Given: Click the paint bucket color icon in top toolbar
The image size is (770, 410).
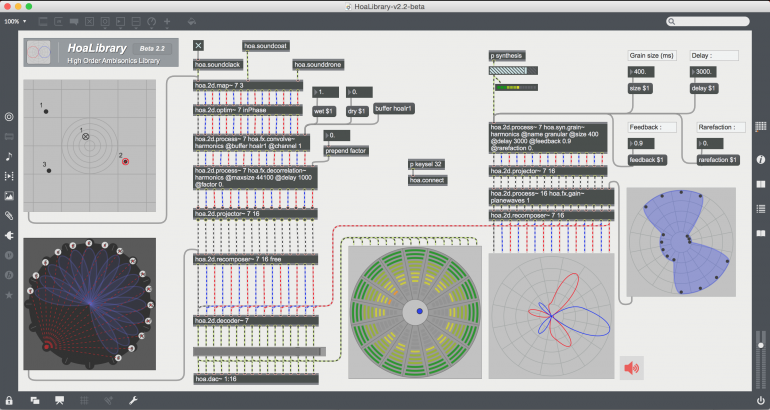Looking at the screenshot, I should pos(192,20).
